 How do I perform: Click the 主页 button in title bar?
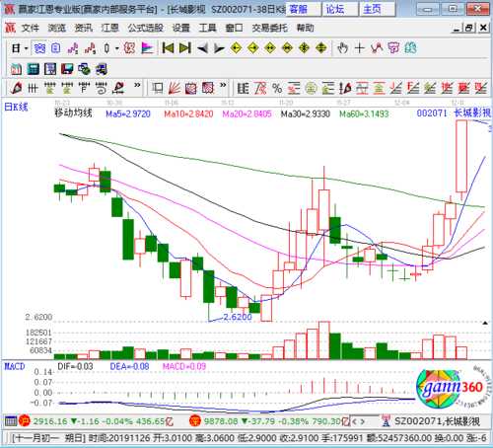[x=378, y=9]
